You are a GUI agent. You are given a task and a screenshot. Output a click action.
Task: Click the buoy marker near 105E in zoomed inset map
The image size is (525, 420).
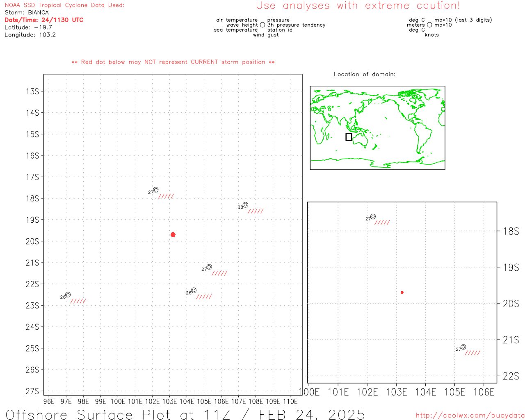point(463,347)
